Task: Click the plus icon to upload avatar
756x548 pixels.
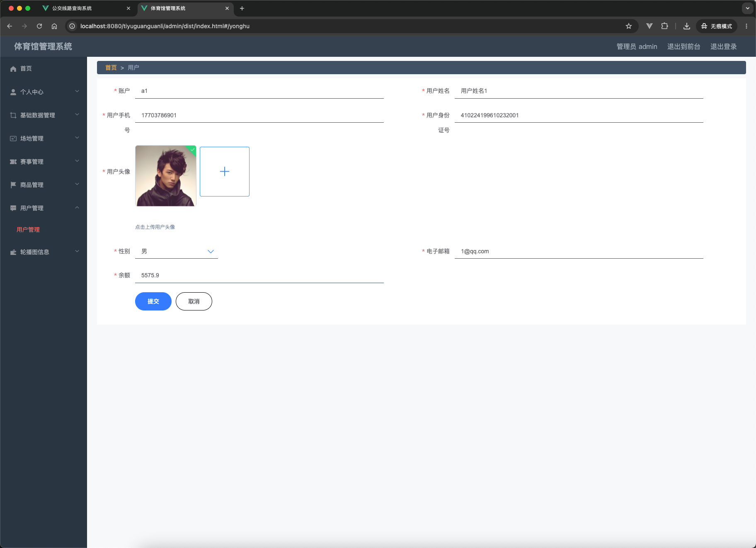Action: pyautogui.click(x=225, y=172)
